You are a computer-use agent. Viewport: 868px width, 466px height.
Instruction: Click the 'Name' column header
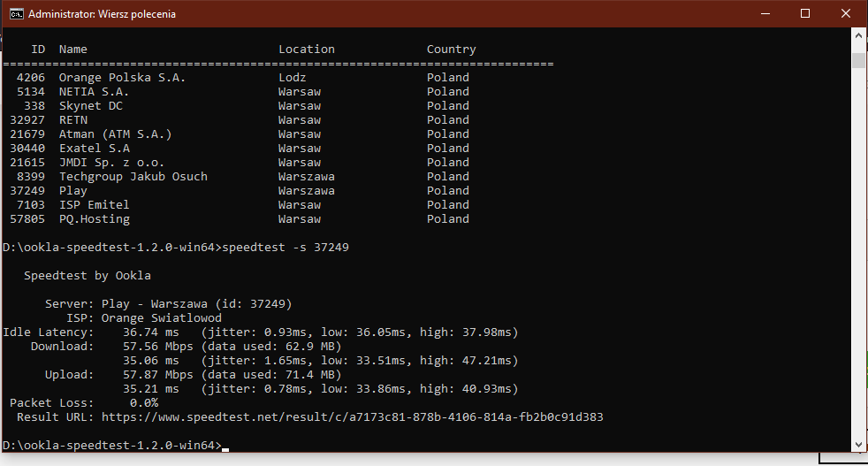click(73, 50)
